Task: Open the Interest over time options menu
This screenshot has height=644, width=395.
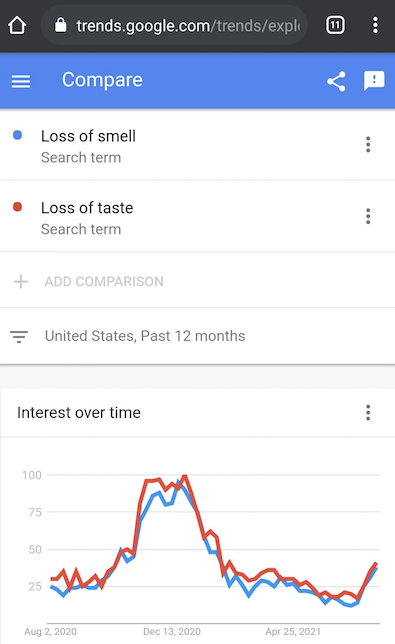Action: point(368,412)
